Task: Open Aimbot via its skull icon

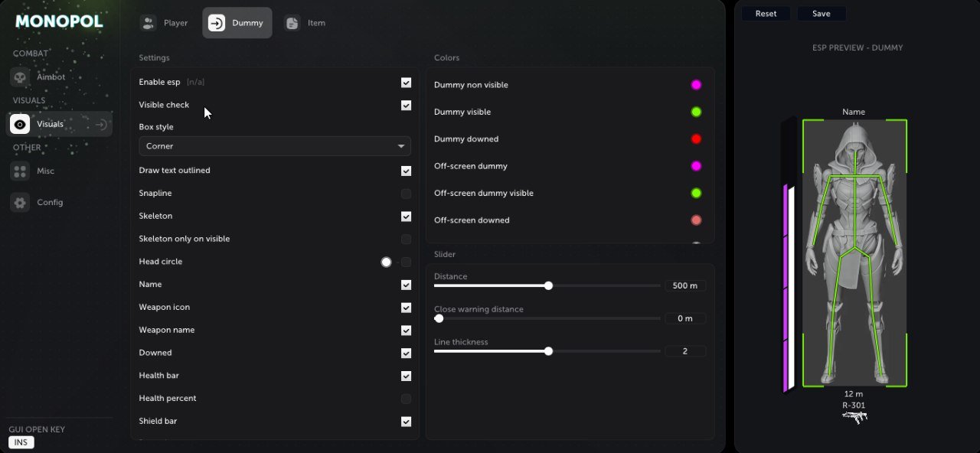Action: tap(20, 77)
